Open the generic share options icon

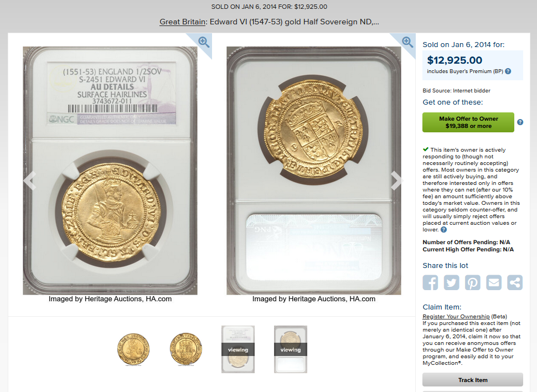(x=515, y=283)
